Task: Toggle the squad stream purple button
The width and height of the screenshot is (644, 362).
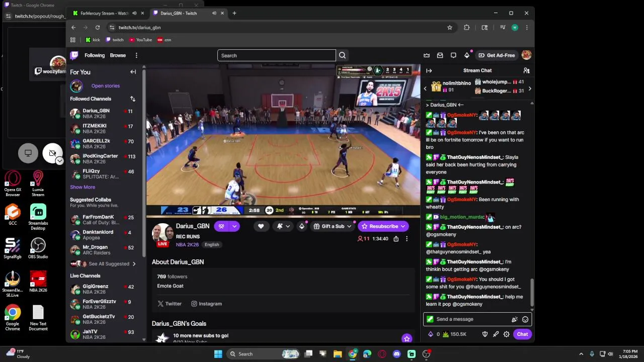Action: tap(221, 226)
